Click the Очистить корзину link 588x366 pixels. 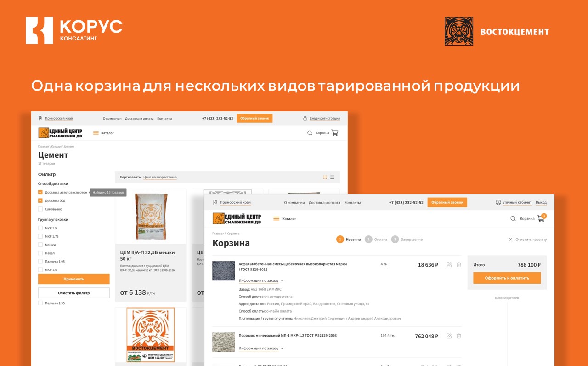(531, 240)
